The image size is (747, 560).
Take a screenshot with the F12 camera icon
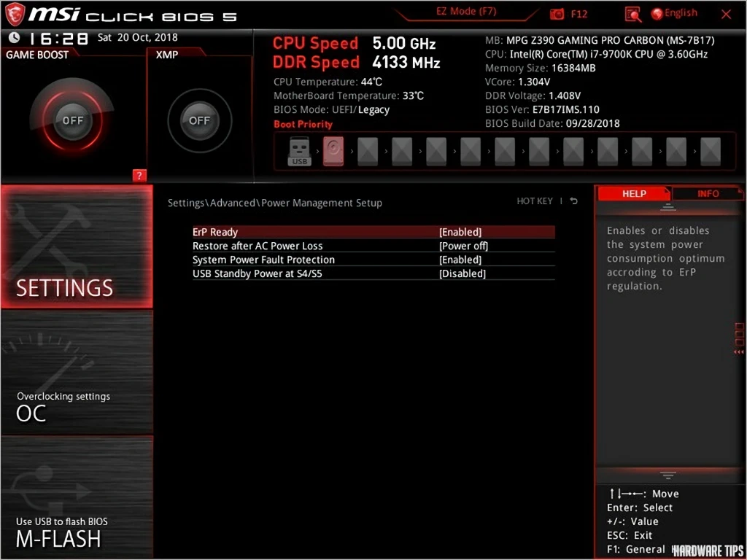click(x=557, y=15)
